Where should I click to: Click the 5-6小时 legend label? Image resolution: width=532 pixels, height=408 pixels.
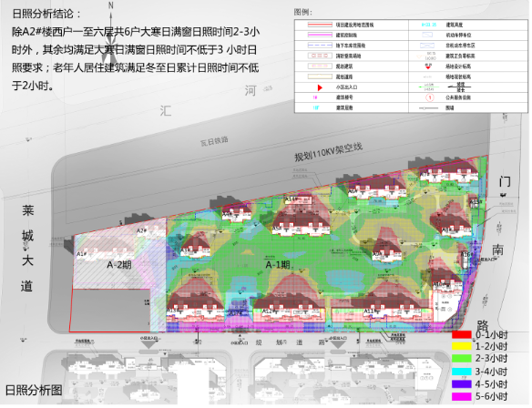tap(491, 396)
